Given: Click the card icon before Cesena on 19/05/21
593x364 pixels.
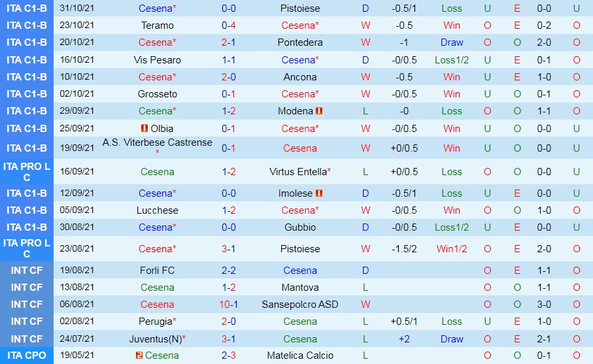Looking at the screenshot, I should (139, 356).
